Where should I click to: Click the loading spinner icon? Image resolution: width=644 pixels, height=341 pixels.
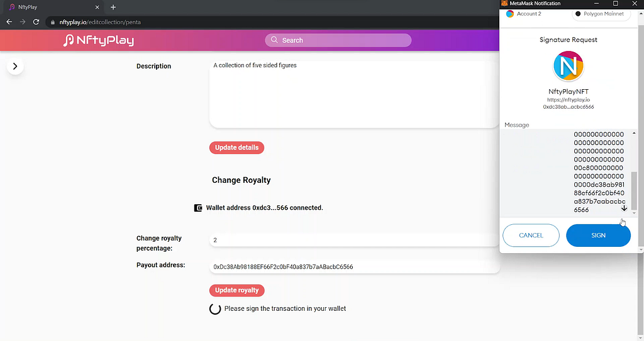coord(215,309)
